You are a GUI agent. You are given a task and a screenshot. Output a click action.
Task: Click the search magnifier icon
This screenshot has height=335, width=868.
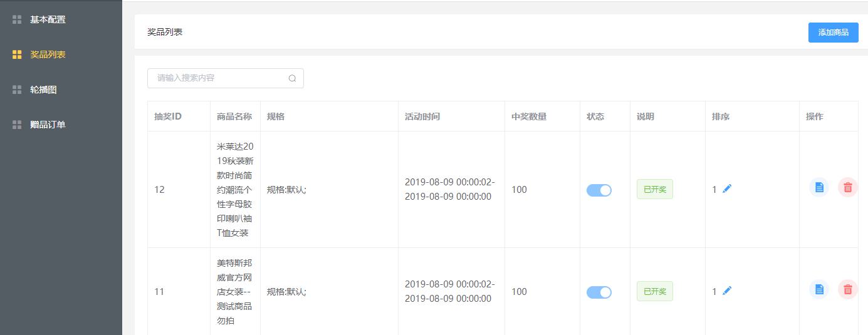point(292,78)
